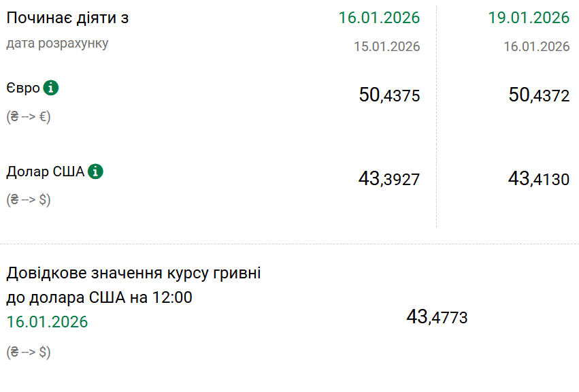Viewport: 579px width, 392px height.
Task: Click the Євро currency label
Action: [23, 88]
